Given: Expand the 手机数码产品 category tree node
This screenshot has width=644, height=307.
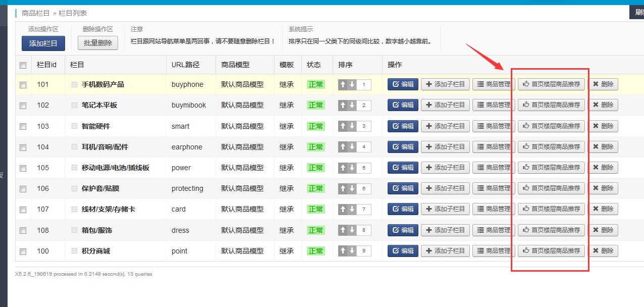Looking at the screenshot, I should click(74, 85).
